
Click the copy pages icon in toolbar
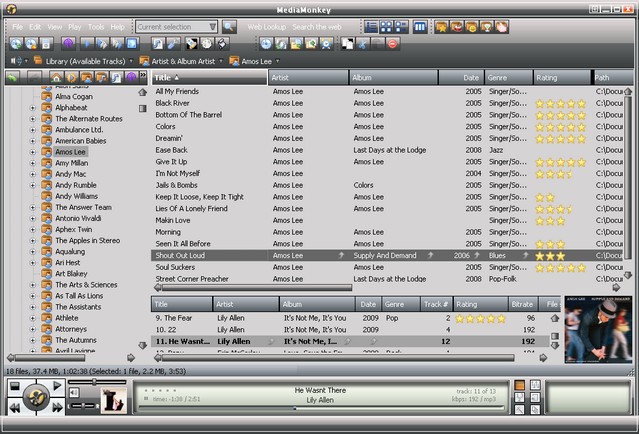tap(348, 44)
